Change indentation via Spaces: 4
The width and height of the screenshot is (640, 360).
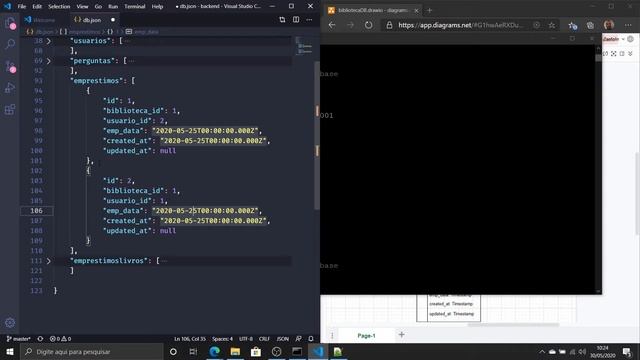[x=222, y=339]
